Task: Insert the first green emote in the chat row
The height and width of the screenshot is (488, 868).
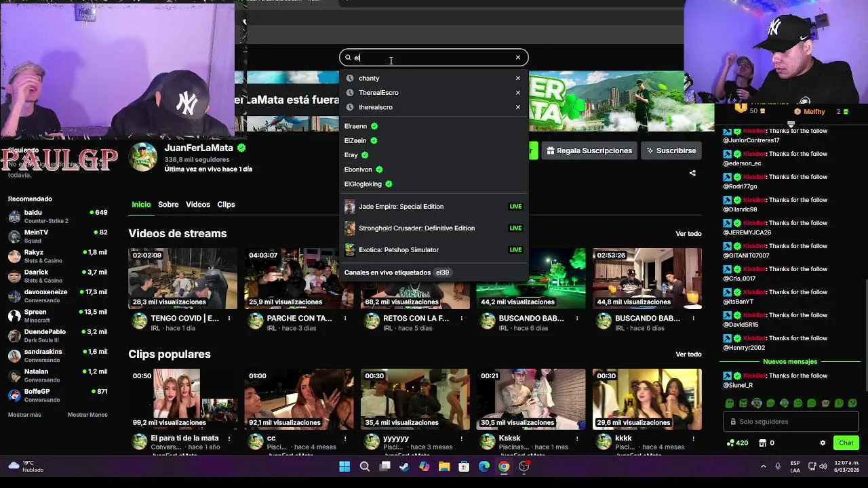Action: [x=730, y=403]
